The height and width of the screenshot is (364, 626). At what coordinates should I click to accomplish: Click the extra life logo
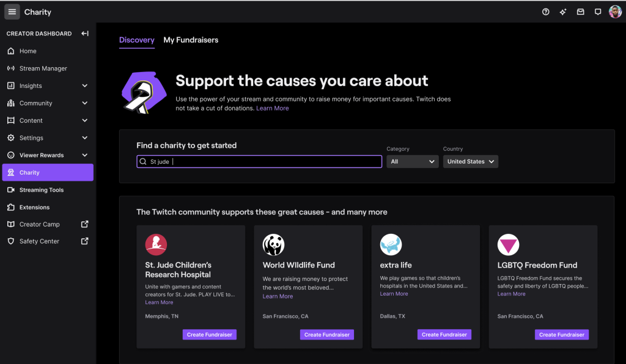pos(391,244)
